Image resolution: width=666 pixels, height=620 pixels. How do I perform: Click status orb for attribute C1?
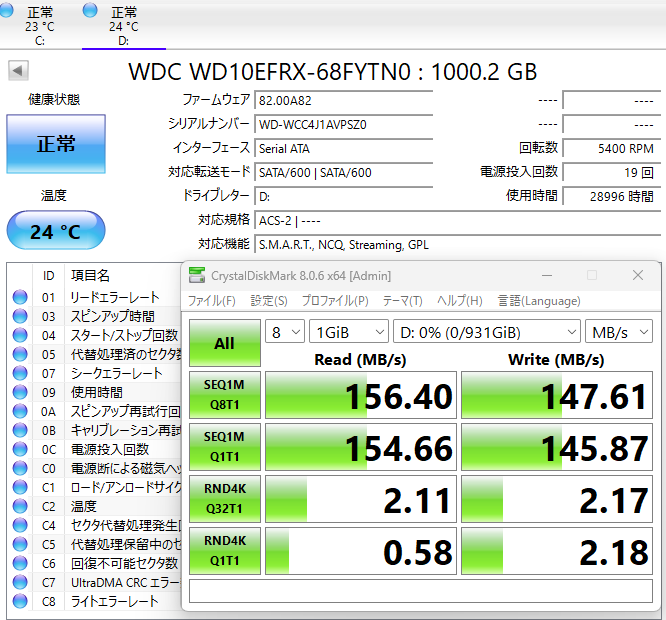tap(20, 487)
